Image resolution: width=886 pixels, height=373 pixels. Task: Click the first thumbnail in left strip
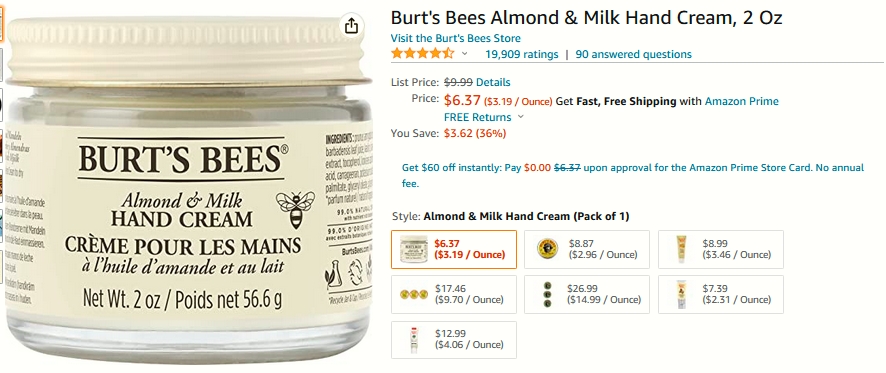point(1,25)
